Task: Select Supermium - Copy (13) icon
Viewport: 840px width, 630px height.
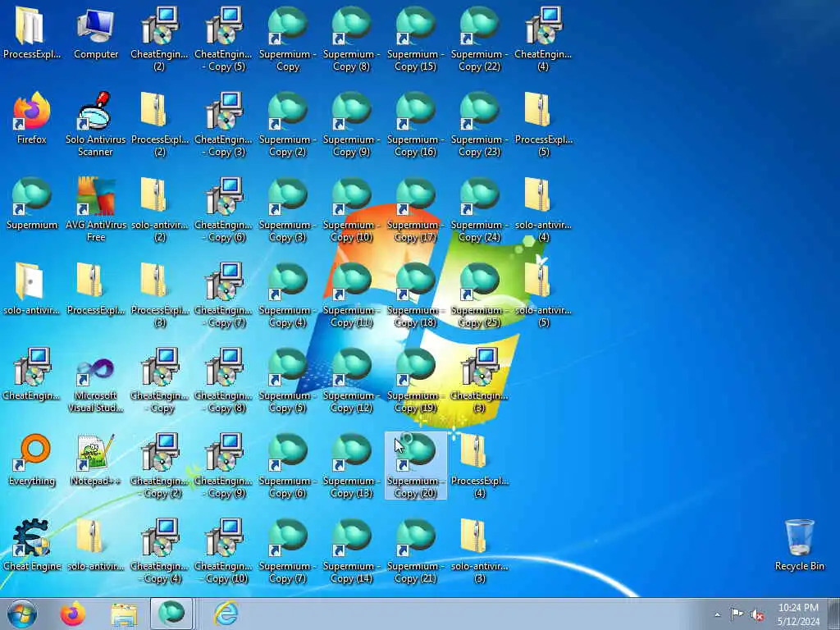Action: point(351,466)
